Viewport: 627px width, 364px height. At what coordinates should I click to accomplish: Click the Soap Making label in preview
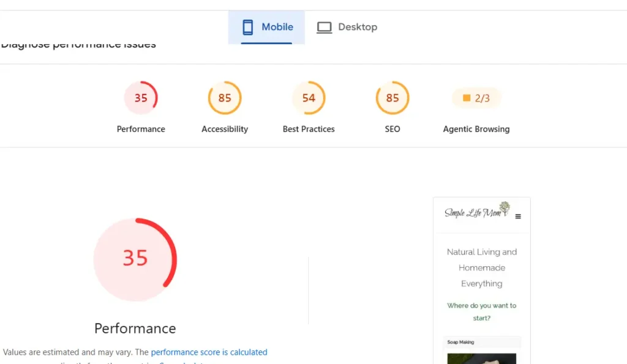[460, 342]
